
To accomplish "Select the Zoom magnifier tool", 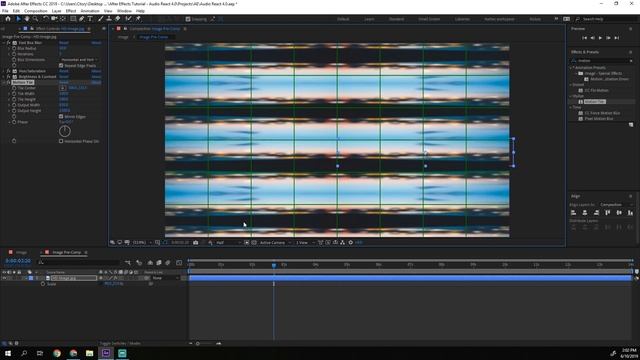I will (x=36, y=19).
